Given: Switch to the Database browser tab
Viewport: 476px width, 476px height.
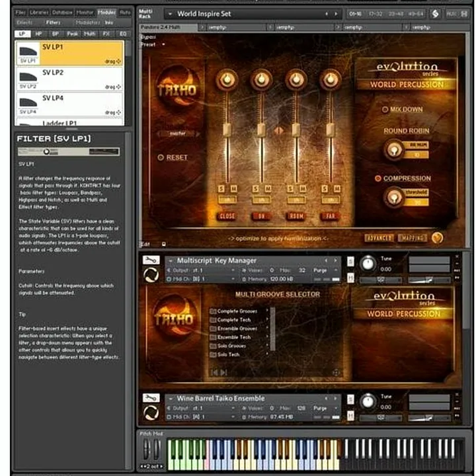Looking at the screenshot, I should [x=62, y=13].
